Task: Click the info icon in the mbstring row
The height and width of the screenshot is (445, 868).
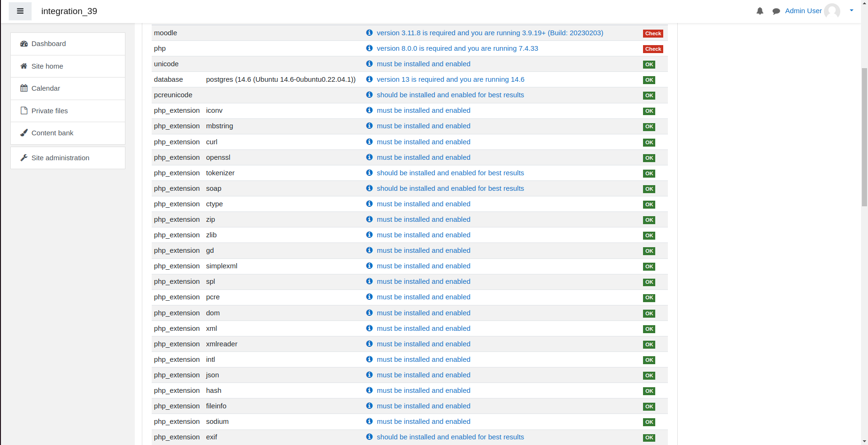Action: [x=369, y=126]
